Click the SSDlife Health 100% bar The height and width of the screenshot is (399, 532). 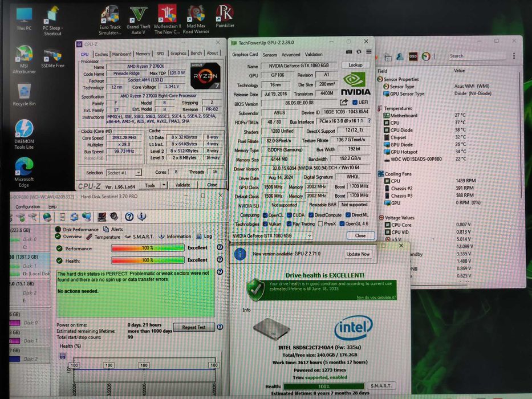point(324,386)
